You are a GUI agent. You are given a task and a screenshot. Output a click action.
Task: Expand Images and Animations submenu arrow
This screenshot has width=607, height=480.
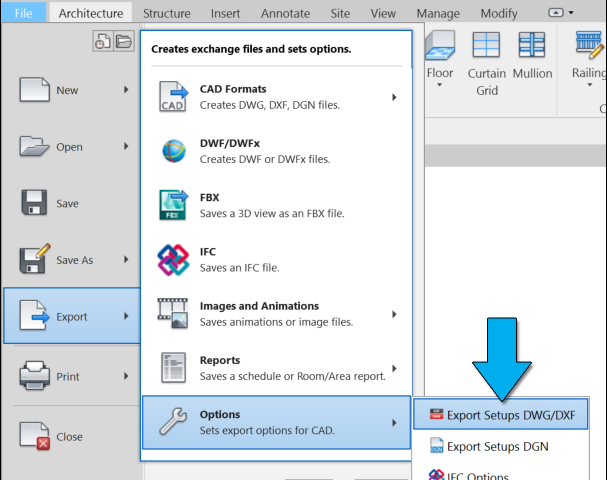point(394,314)
